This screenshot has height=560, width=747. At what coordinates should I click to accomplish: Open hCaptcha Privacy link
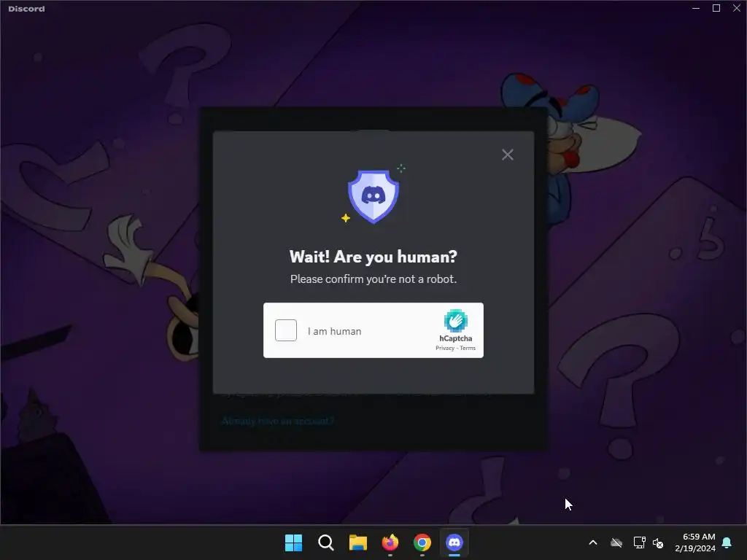point(445,348)
